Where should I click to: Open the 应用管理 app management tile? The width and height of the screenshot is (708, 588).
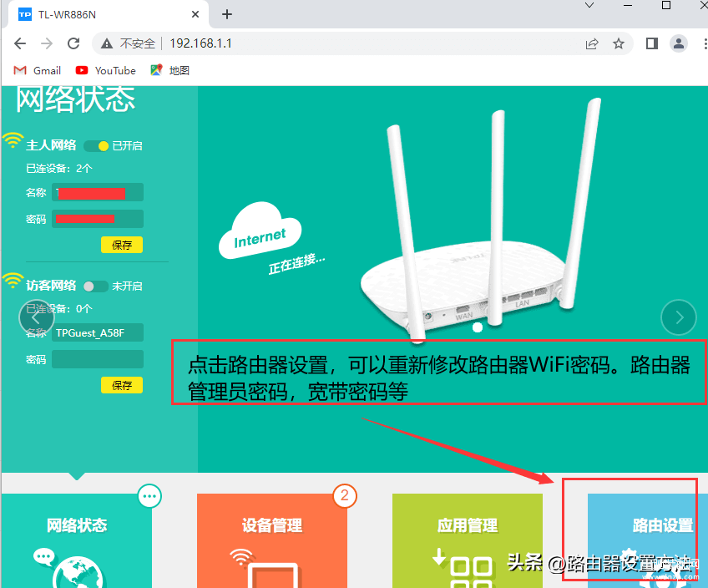click(x=468, y=540)
